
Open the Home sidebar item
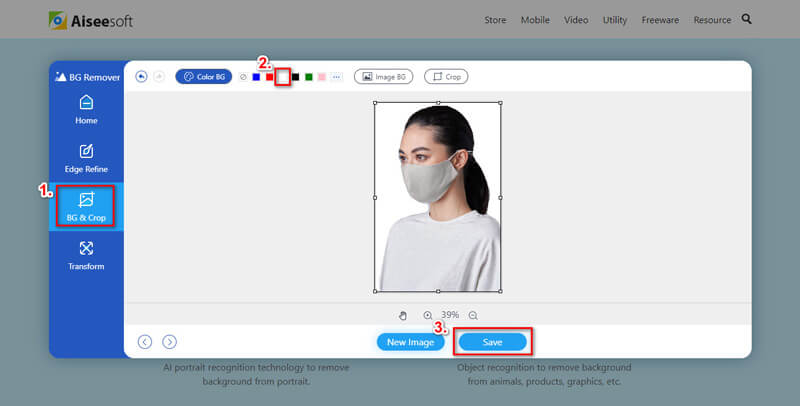86,110
